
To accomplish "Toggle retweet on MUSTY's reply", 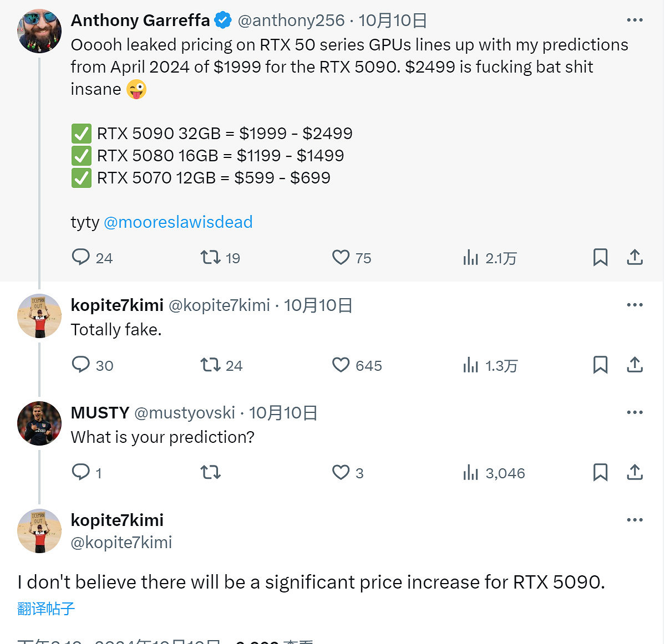I will (x=210, y=473).
